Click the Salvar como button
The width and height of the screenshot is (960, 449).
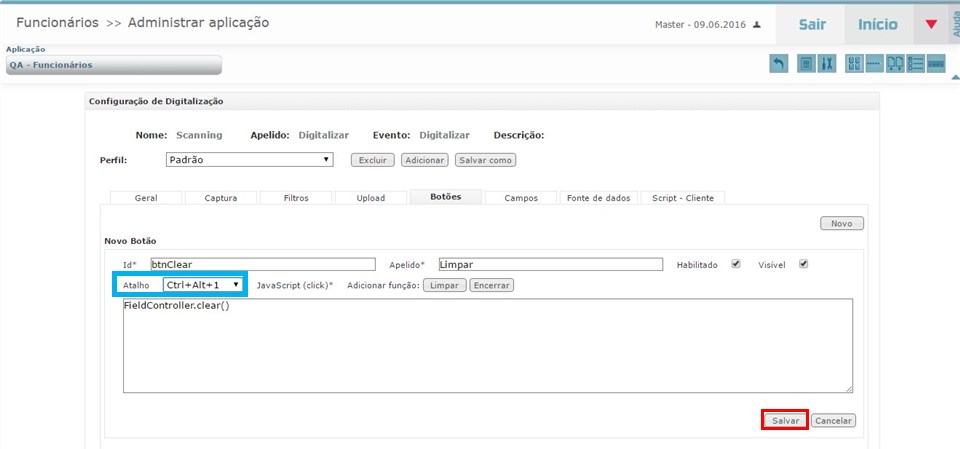point(486,160)
